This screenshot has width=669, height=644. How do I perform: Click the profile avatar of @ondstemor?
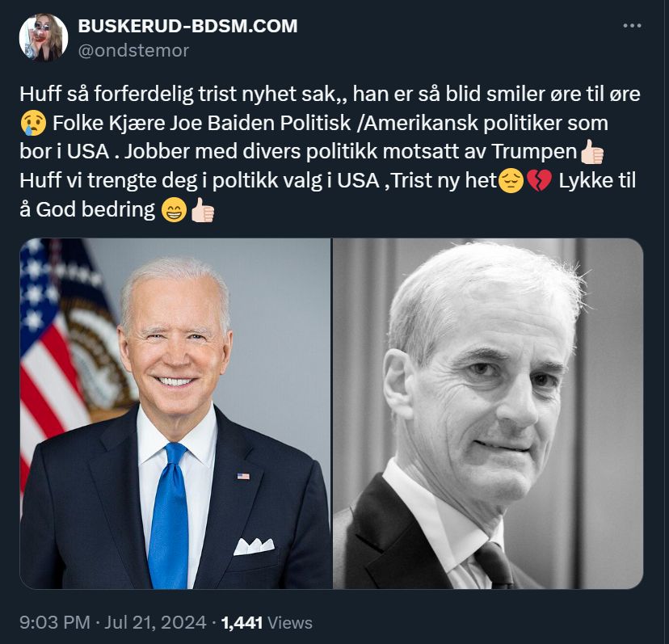pyautogui.click(x=43, y=37)
